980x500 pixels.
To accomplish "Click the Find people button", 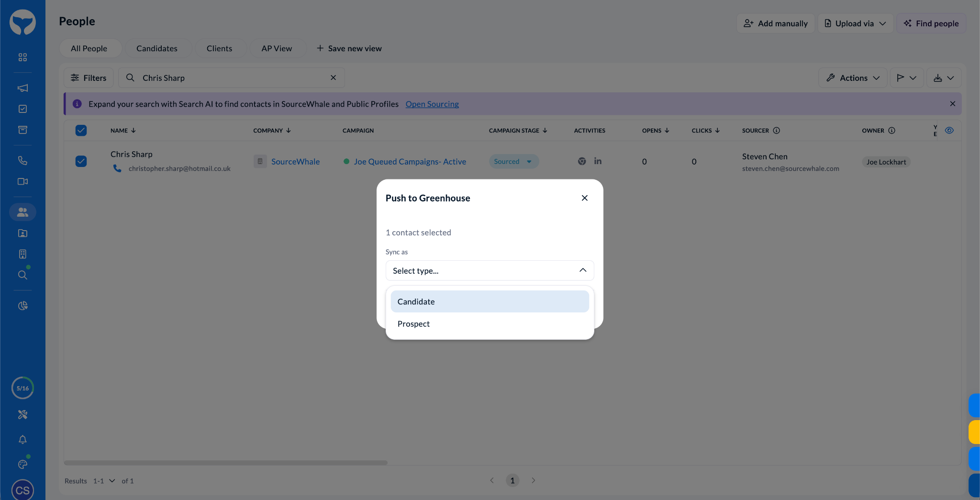I will [931, 23].
